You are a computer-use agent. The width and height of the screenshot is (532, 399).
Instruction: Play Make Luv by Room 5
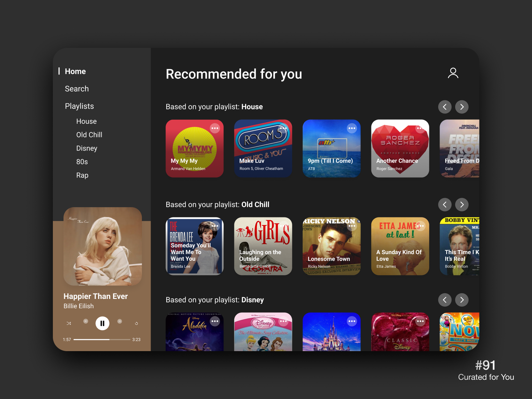coord(263,149)
